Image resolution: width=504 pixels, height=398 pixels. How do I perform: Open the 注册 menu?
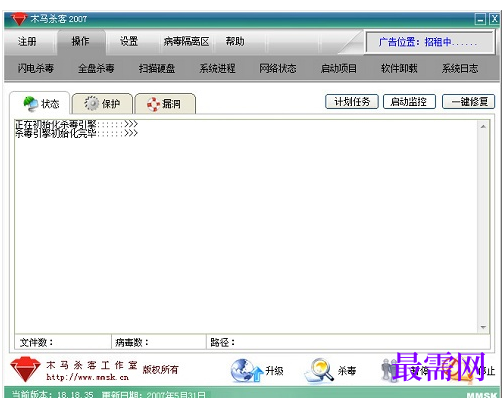pyautogui.click(x=27, y=42)
